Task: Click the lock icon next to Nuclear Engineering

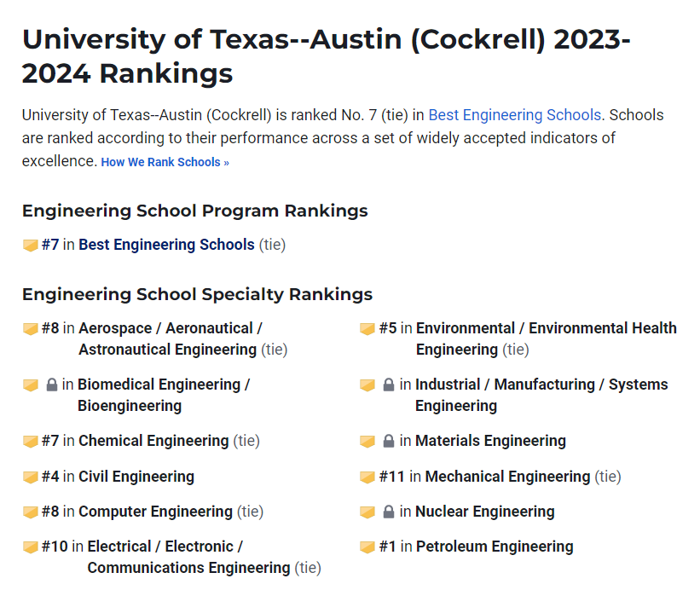Action: point(389,512)
